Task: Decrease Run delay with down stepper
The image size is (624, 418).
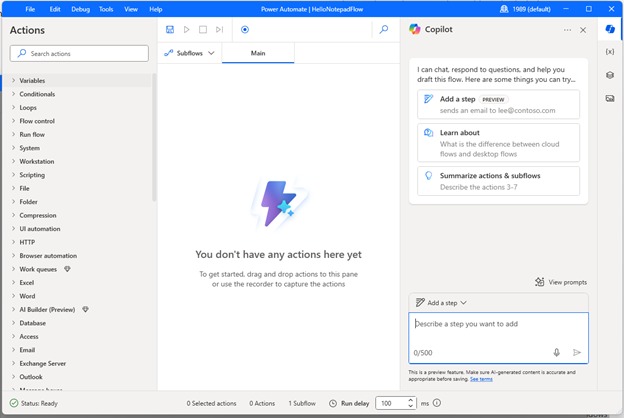Action: pos(411,406)
